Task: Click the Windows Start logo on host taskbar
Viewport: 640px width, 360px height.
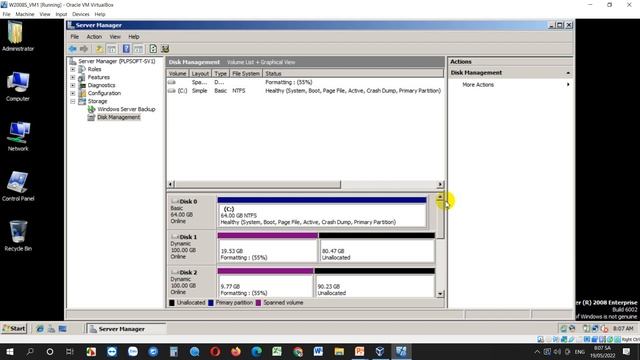Action: (10, 351)
